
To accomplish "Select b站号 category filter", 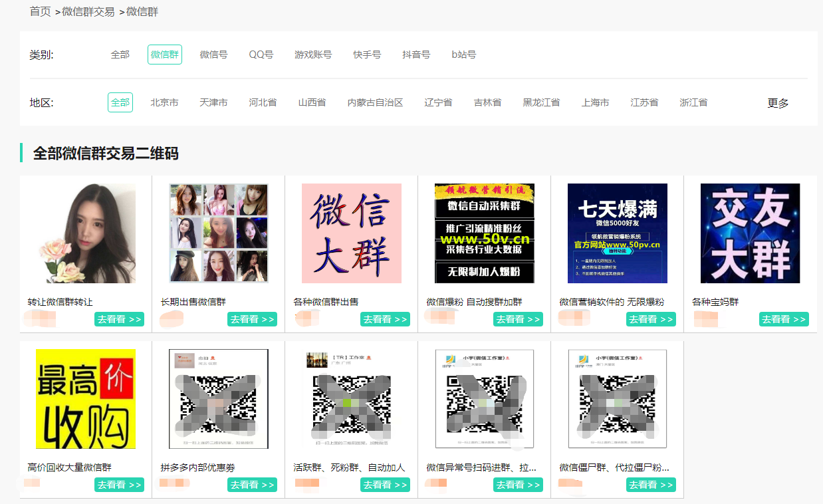I will pos(464,55).
